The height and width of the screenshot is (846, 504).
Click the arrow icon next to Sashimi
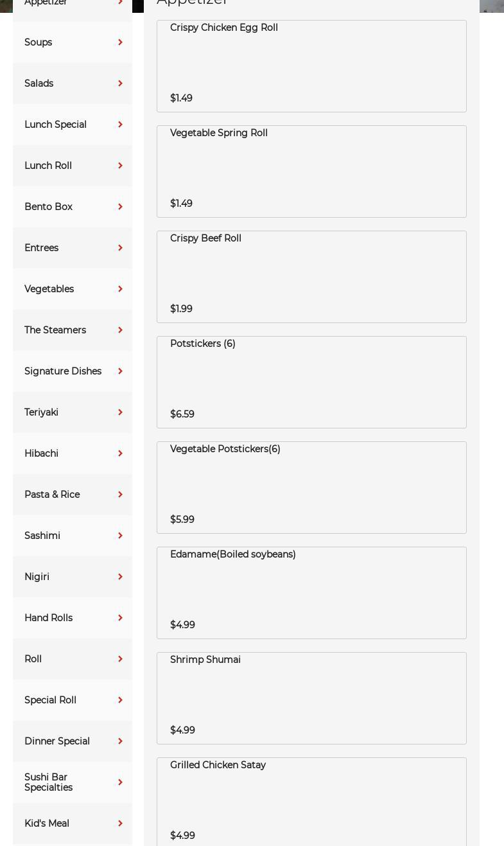click(x=120, y=536)
